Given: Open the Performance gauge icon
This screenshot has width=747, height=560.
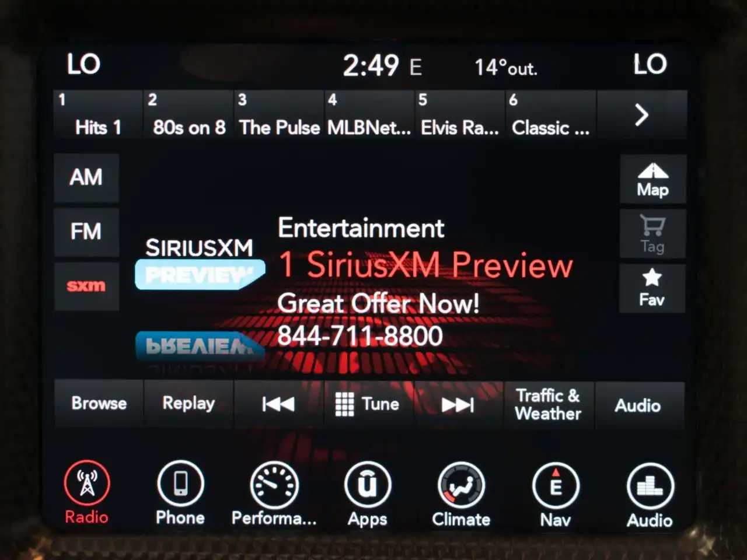Looking at the screenshot, I should (x=274, y=494).
